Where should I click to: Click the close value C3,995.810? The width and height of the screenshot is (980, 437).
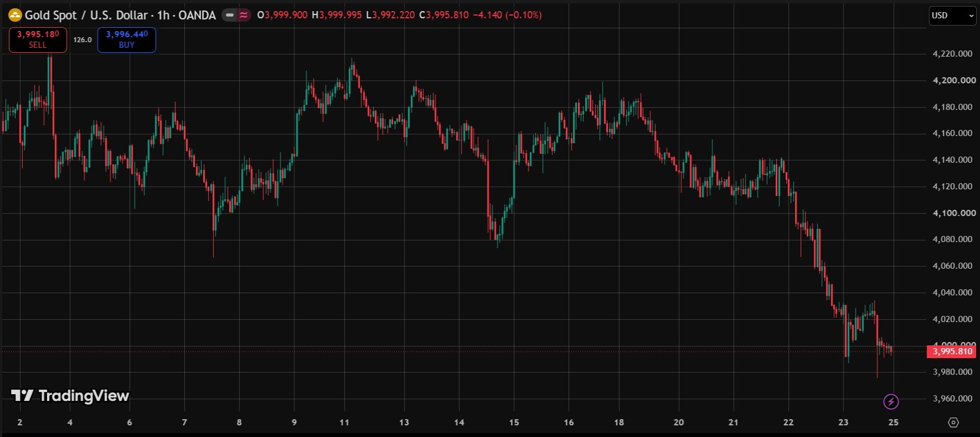(x=444, y=15)
